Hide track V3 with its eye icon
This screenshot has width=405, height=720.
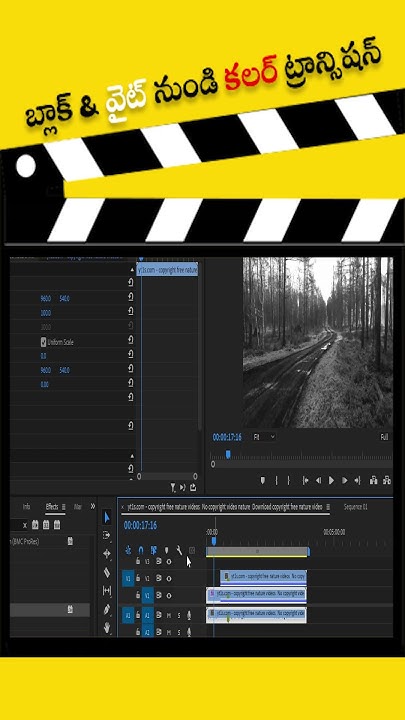click(169, 561)
